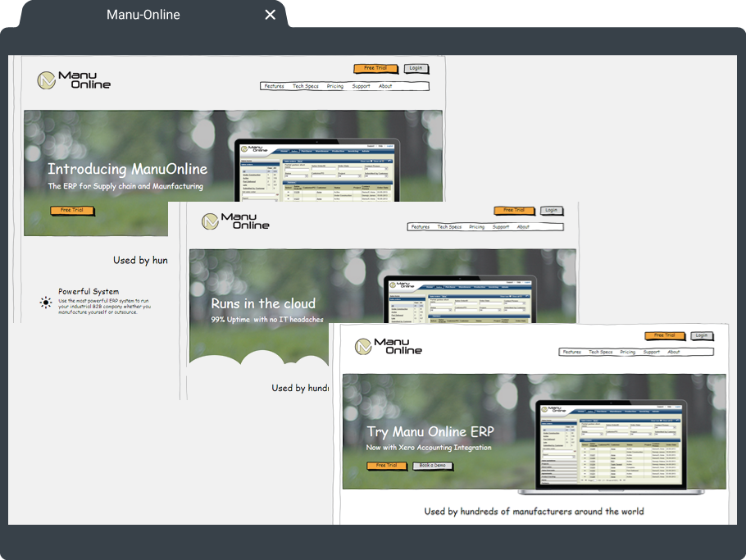
Task: Click Manu Online logo in second mockup
Action: click(235, 221)
